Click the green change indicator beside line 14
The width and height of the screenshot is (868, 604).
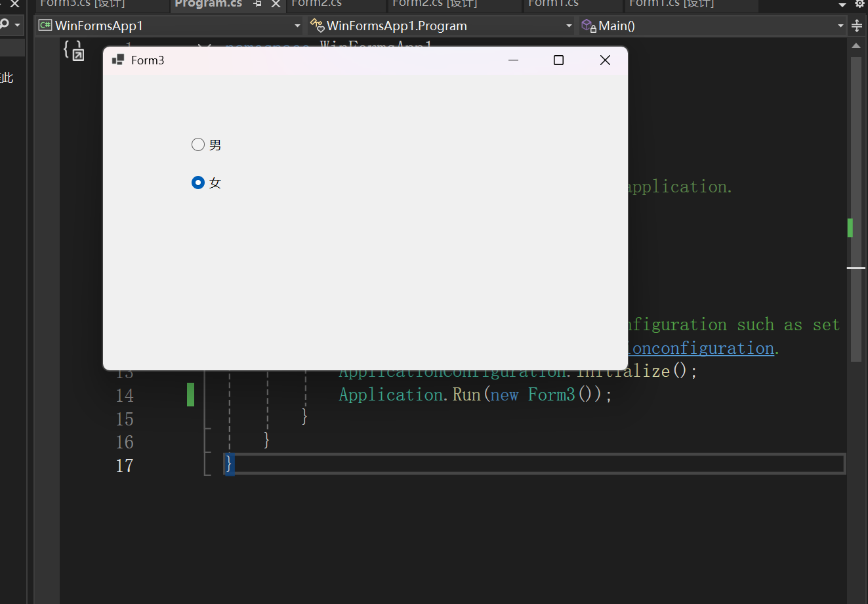[191, 395]
